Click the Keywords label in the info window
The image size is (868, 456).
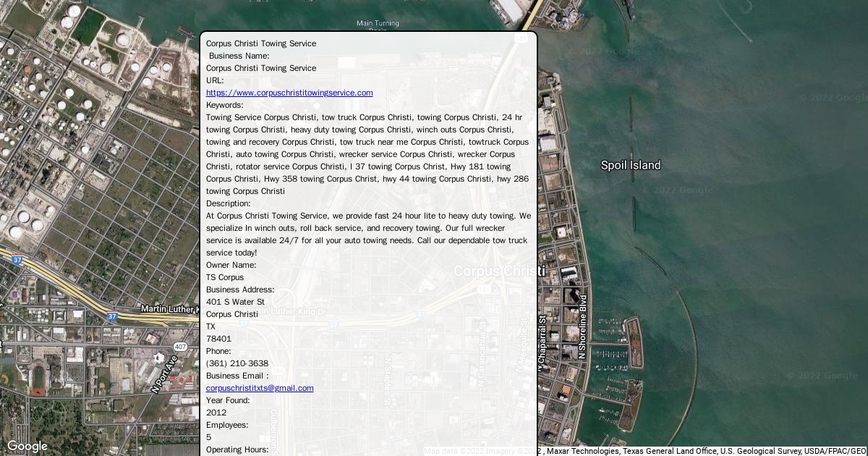pos(225,105)
